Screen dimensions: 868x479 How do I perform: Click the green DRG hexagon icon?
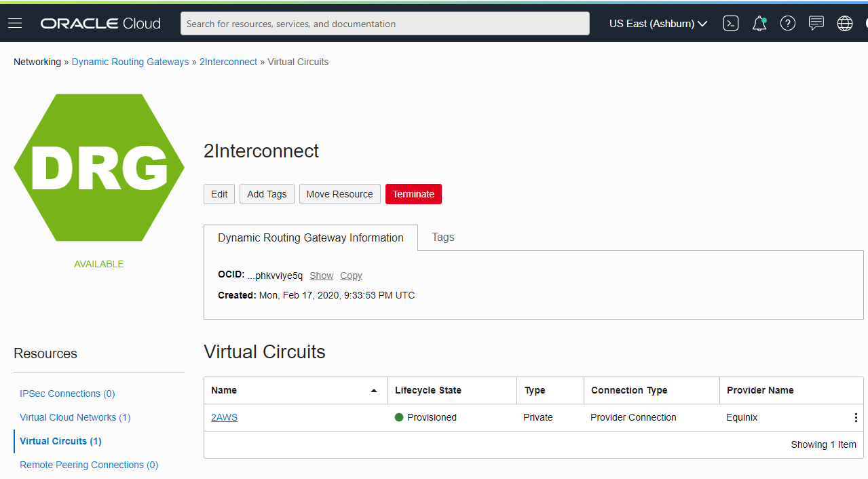click(x=99, y=168)
